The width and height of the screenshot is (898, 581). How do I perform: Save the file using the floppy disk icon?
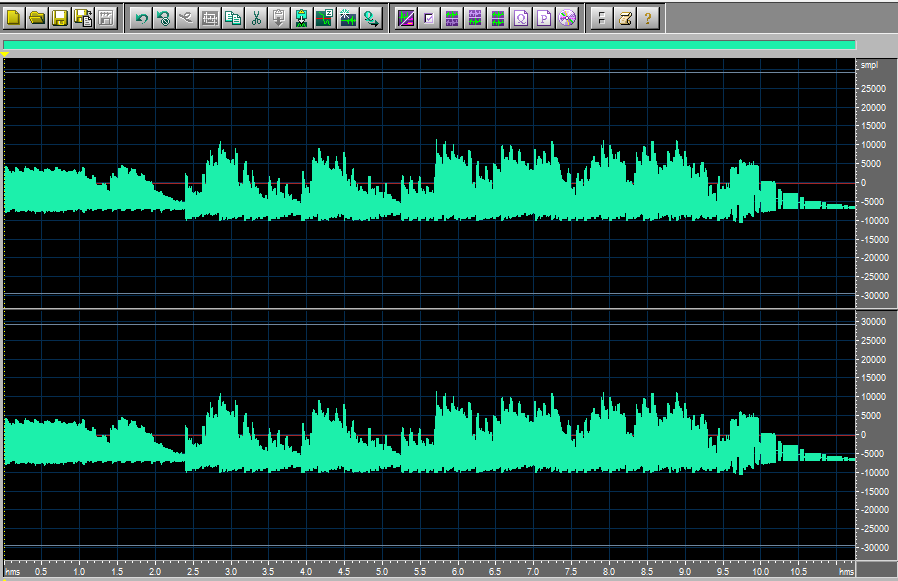(60, 17)
